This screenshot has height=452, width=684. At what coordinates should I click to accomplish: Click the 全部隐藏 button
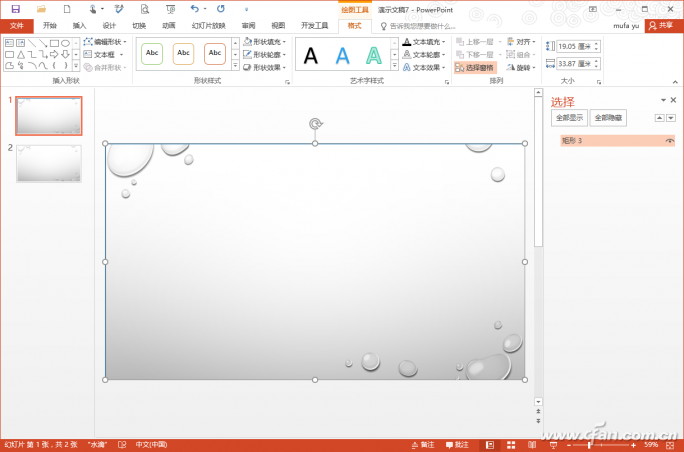coord(608,118)
